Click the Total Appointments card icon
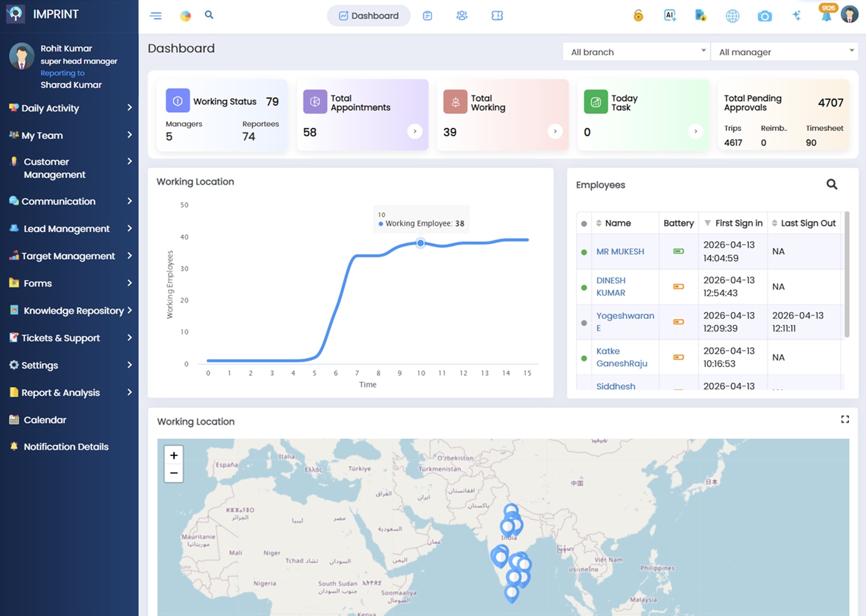 point(315,101)
